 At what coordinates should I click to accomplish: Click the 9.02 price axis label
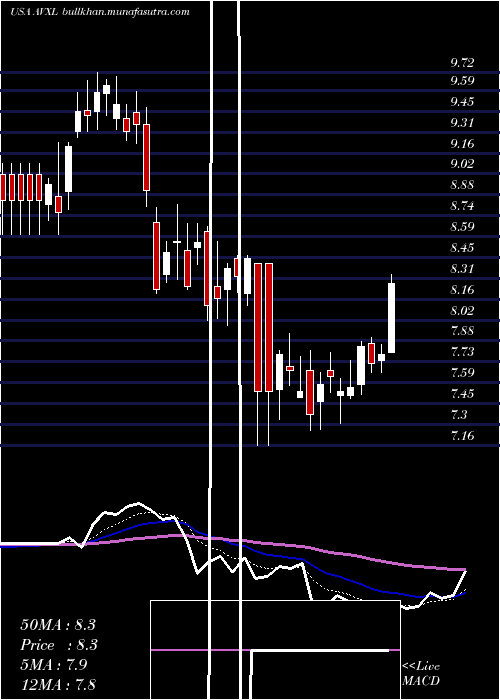[x=462, y=164]
